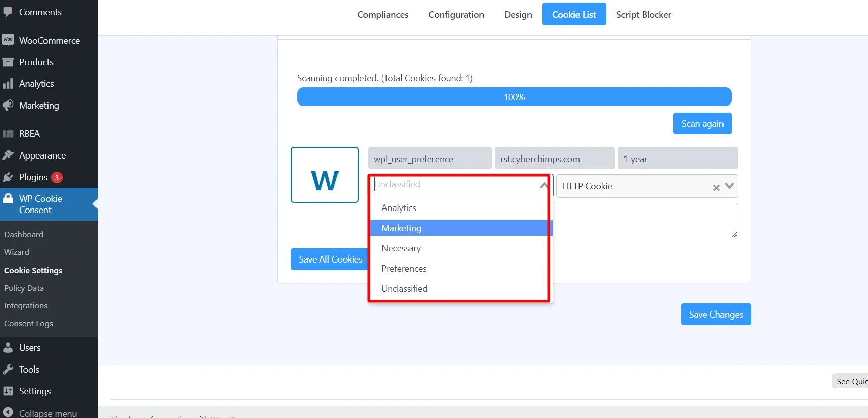Expand the HTTP Cookie type dropdown
This screenshot has height=418, width=868.
coord(729,186)
